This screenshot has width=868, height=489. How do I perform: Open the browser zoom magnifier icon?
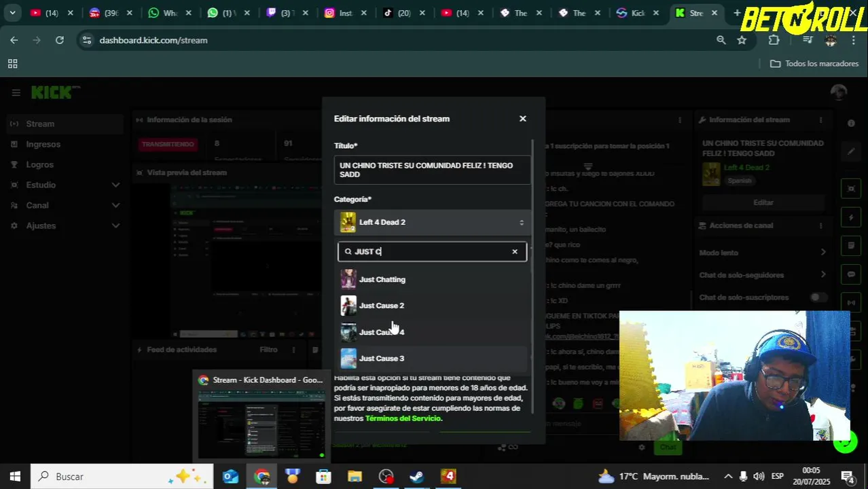coord(721,40)
